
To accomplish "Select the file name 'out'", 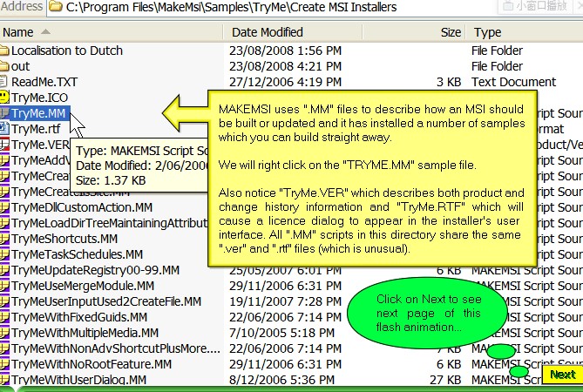I will pyautogui.click(x=20, y=66).
